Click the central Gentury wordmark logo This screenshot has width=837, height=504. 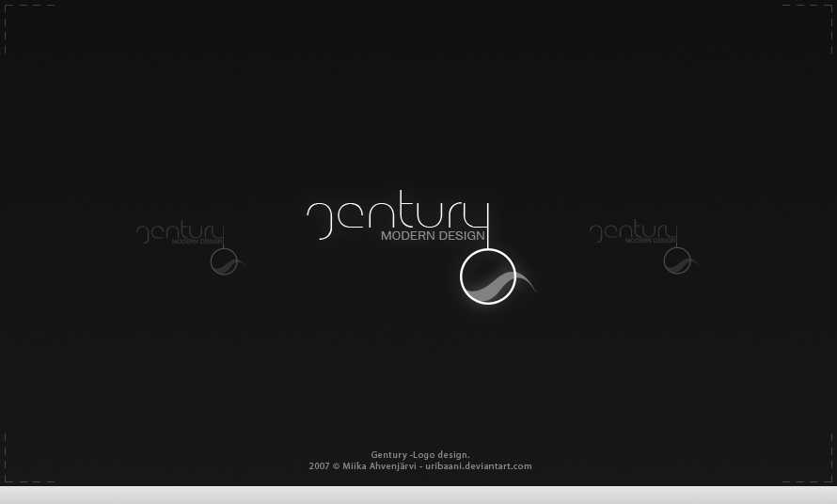[397, 215]
